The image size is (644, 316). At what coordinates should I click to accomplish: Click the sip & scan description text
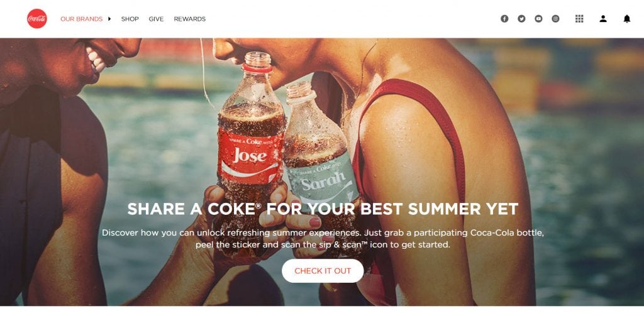323,239
